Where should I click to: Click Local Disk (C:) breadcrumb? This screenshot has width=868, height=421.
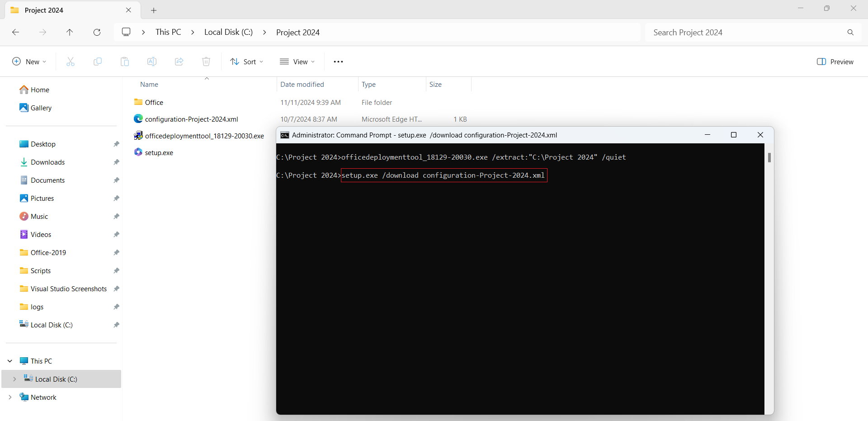point(228,32)
